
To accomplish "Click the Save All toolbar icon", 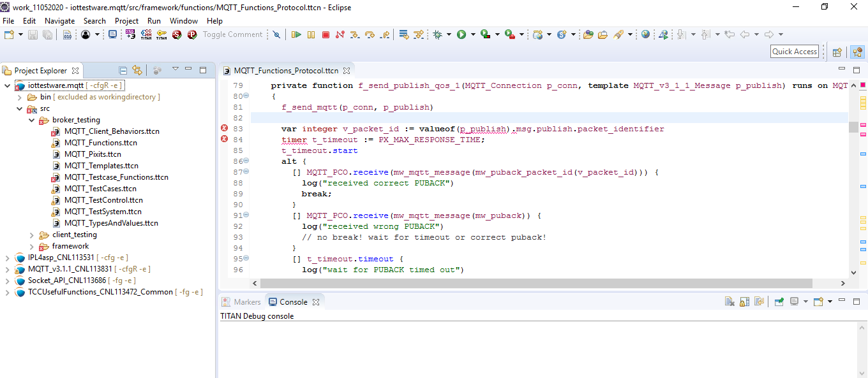I will pos(47,34).
